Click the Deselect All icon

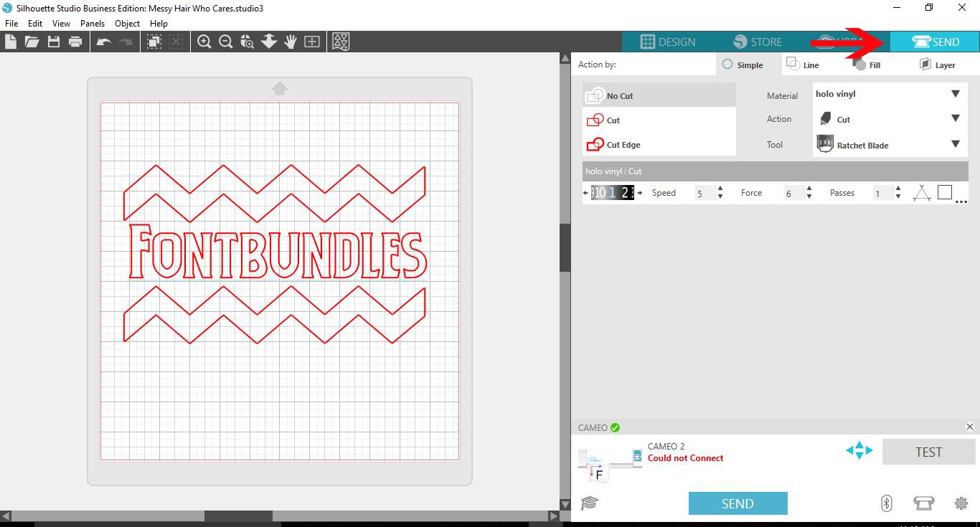(x=176, y=42)
